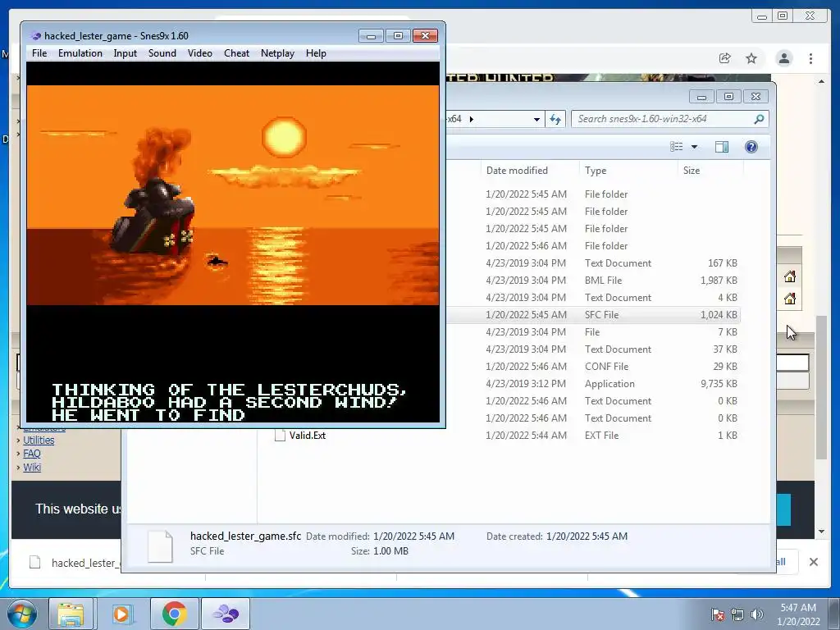Open Windows Media Player from the taskbar
This screenshot has width=840, height=630.
pyautogui.click(x=121, y=614)
